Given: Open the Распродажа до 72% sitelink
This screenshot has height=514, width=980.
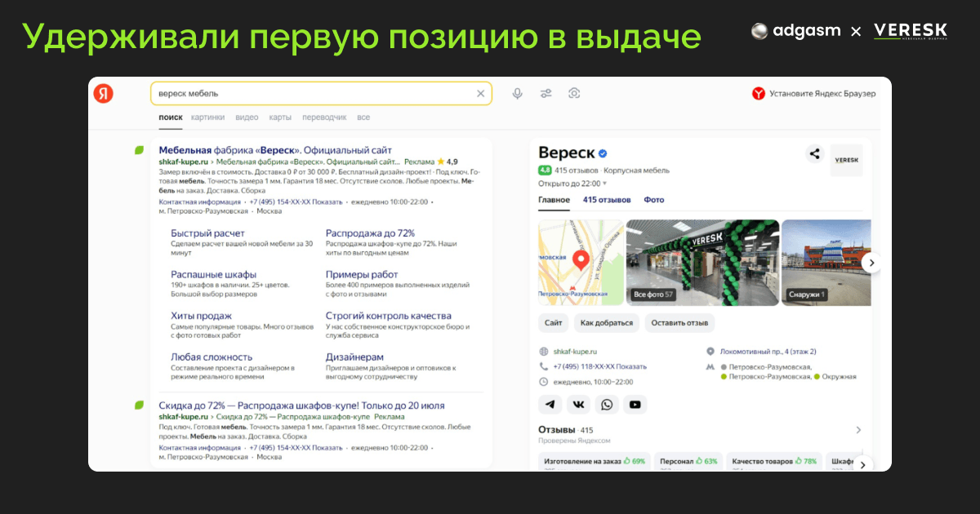Looking at the screenshot, I should pos(370,233).
